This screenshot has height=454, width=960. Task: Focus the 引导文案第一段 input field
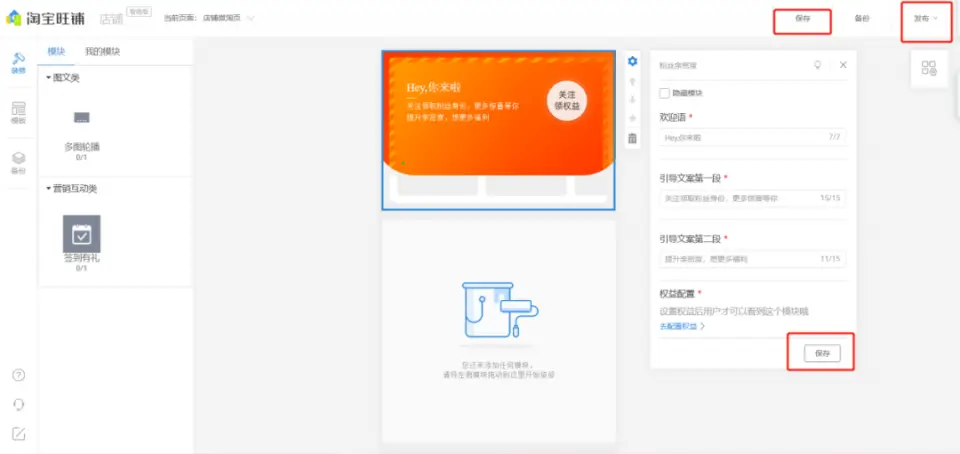click(x=752, y=198)
